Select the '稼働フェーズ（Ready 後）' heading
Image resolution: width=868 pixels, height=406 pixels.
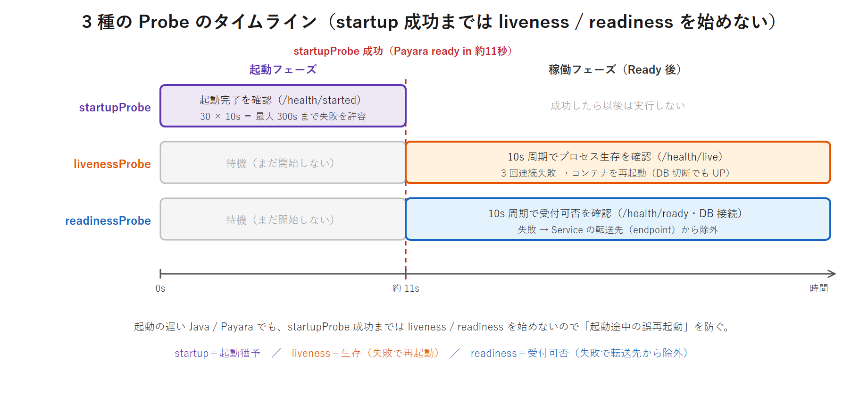pyautogui.click(x=615, y=69)
